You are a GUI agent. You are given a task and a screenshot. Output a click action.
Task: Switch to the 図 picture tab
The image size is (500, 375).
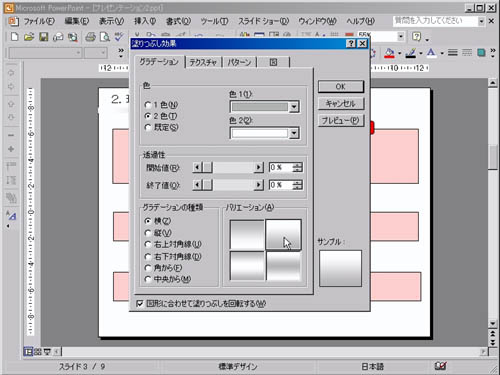(273, 62)
